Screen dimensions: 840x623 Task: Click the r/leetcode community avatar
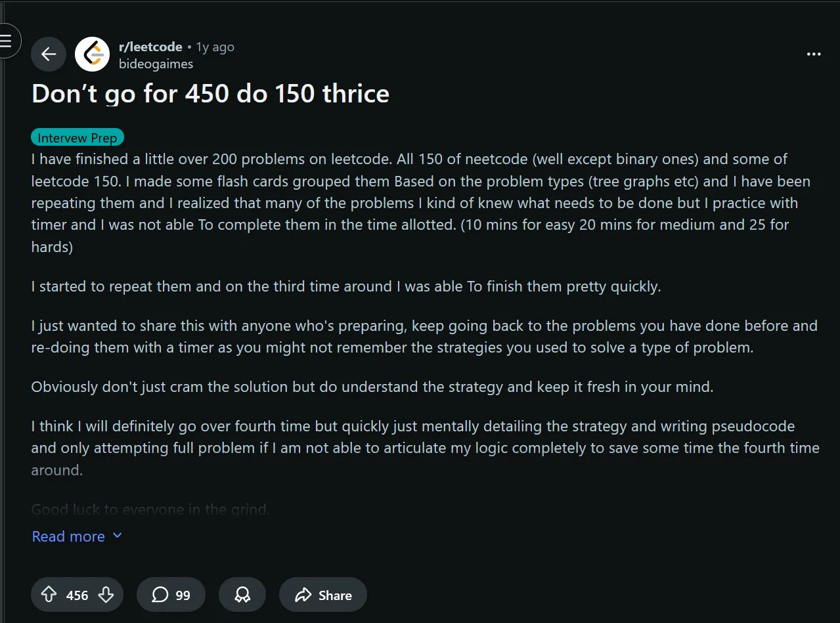pyautogui.click(x=92, y=54)
